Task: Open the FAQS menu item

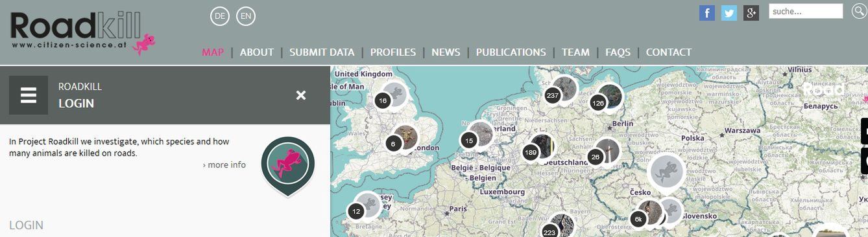Action: [618, 52]
